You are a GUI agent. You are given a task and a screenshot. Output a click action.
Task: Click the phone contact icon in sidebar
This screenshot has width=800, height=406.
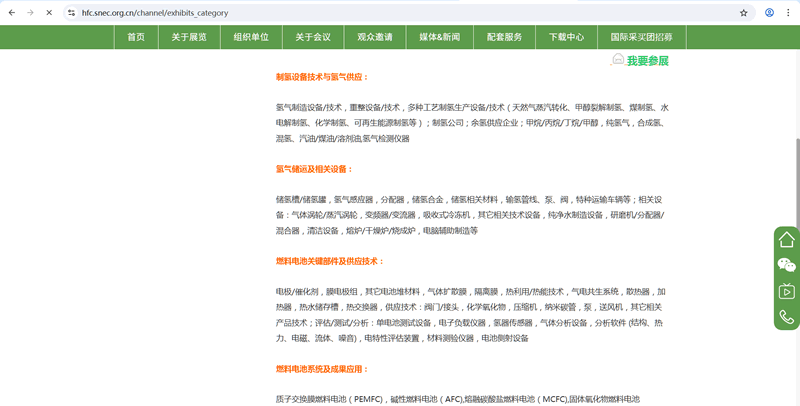pos(786,317)
